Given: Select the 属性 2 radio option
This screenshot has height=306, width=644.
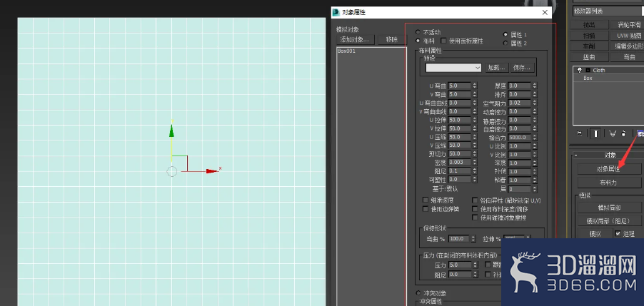Looking at the screenshot, I should point(505,43).
